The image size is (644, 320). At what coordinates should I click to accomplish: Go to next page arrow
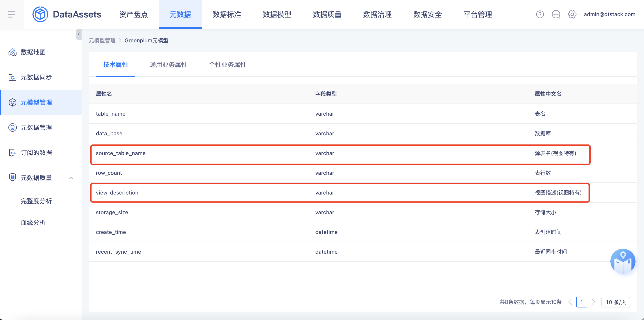(593, 302)
